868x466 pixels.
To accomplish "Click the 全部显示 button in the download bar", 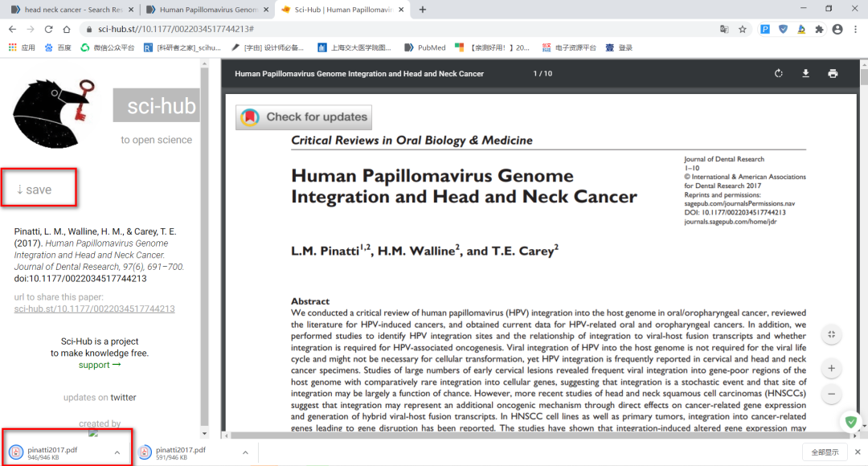I will (x=826, y=452).
